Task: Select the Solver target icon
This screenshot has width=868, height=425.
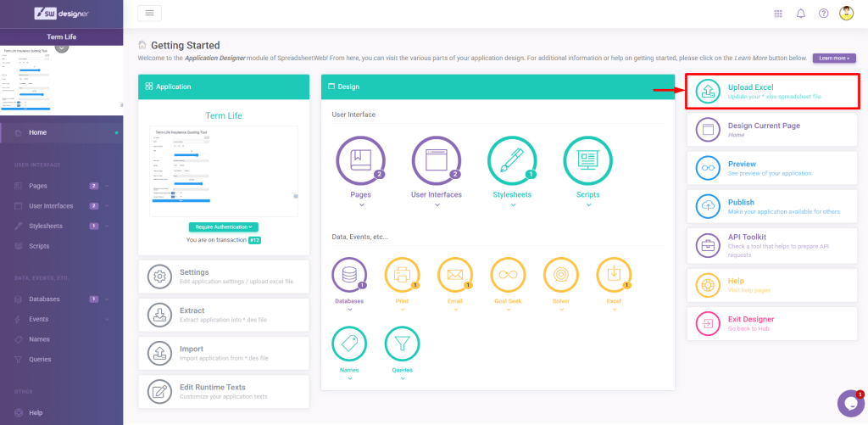Action: [x=560, y=275]
